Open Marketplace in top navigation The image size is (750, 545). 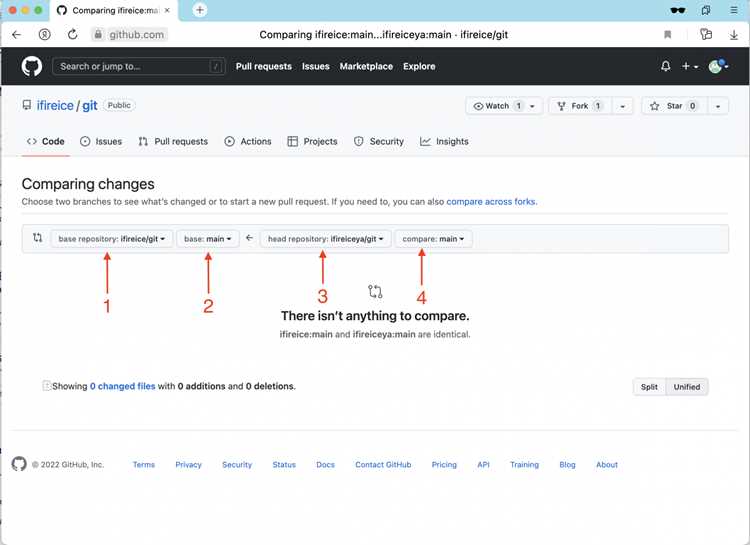366,67
